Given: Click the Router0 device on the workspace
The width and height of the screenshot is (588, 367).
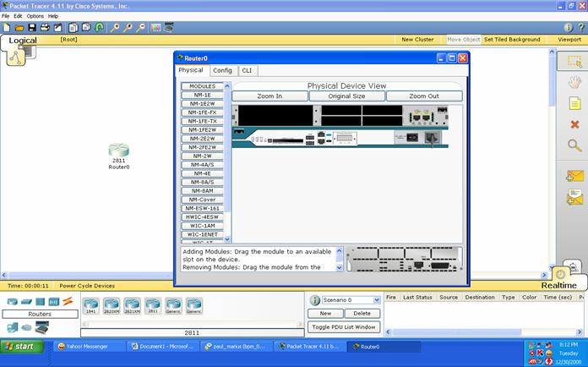Looking at the screenshot, I should click(118, 151).
